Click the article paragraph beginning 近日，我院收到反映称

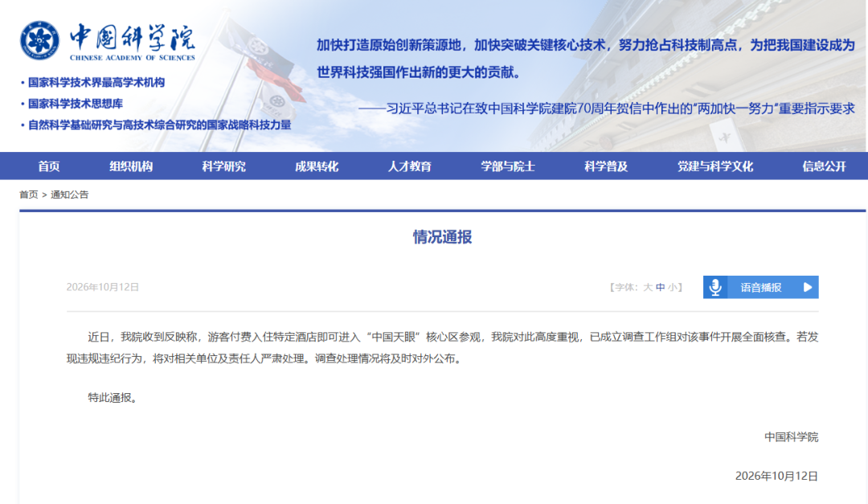(442, 348)
